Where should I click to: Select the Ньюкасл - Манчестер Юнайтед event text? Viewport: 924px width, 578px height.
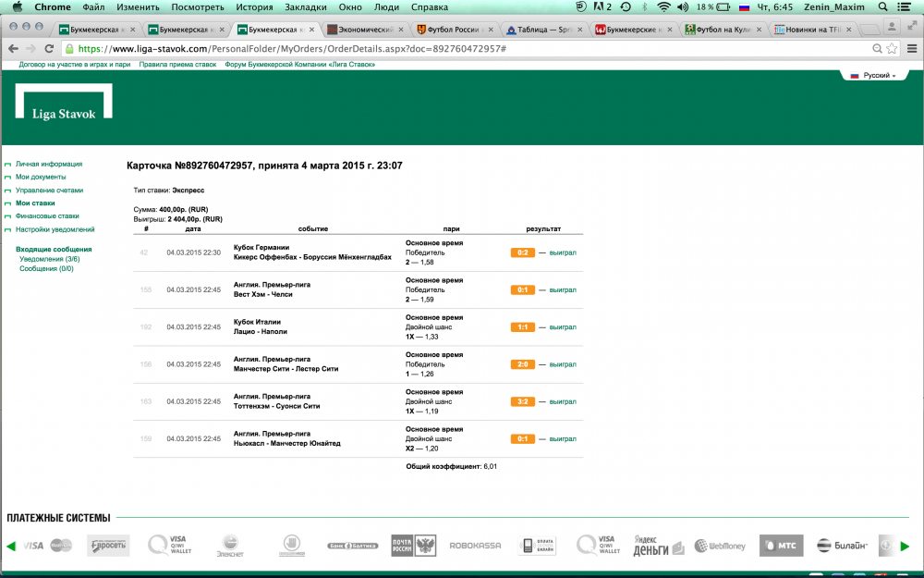[x=287, y=444]
